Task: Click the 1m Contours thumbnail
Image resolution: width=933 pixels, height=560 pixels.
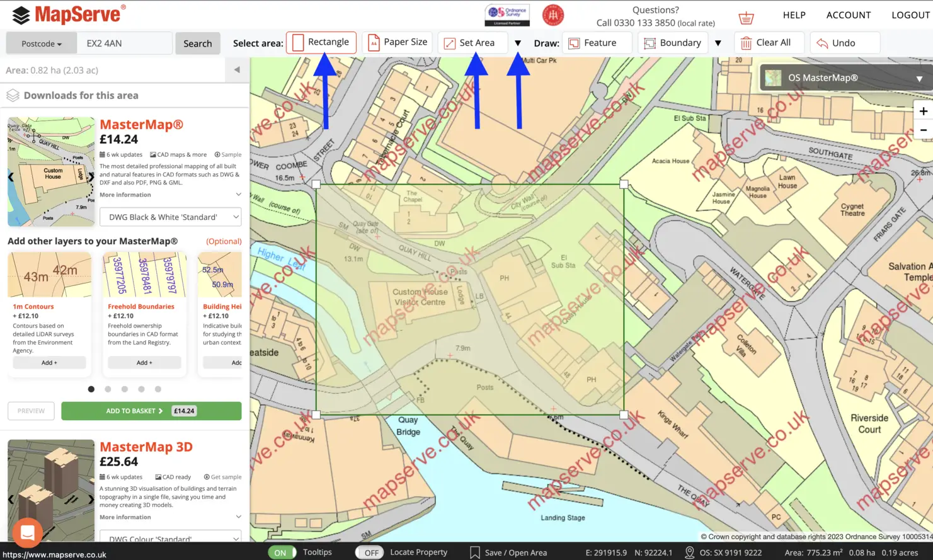Action: pyautogui.click(x=49, y=275)
